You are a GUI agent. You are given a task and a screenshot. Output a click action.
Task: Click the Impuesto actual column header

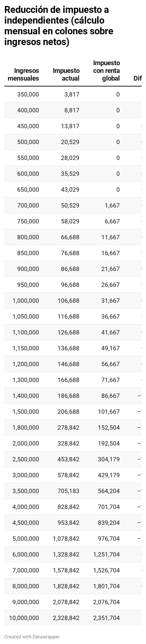[x=66, y=75]
